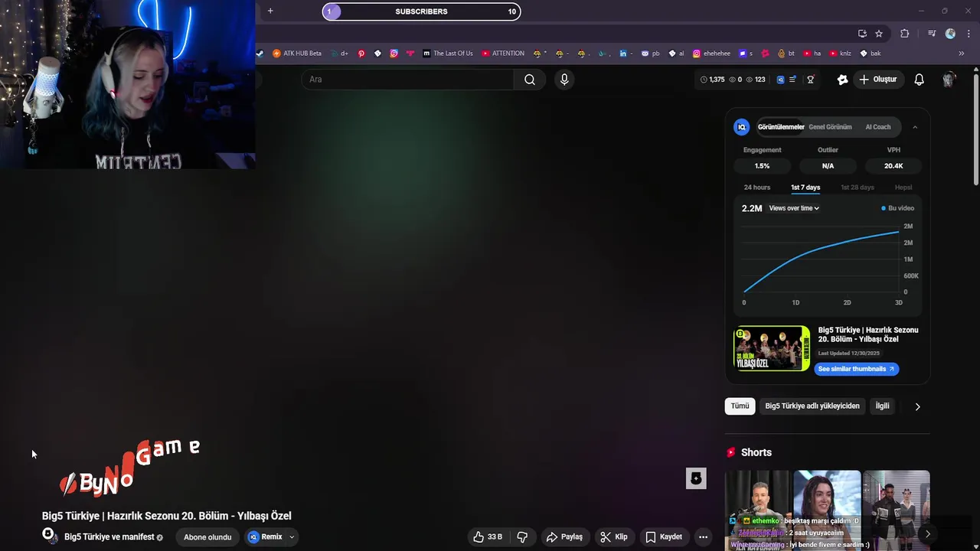Open the LinkedIn bookmark icon
The width and height of the screenshot is (980, 551).
coord(623,54)
